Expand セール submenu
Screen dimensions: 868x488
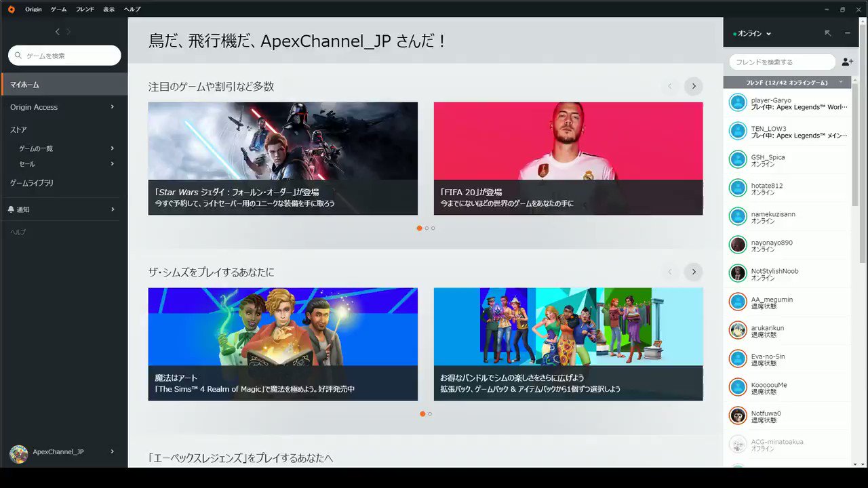(x=113, y=163)
